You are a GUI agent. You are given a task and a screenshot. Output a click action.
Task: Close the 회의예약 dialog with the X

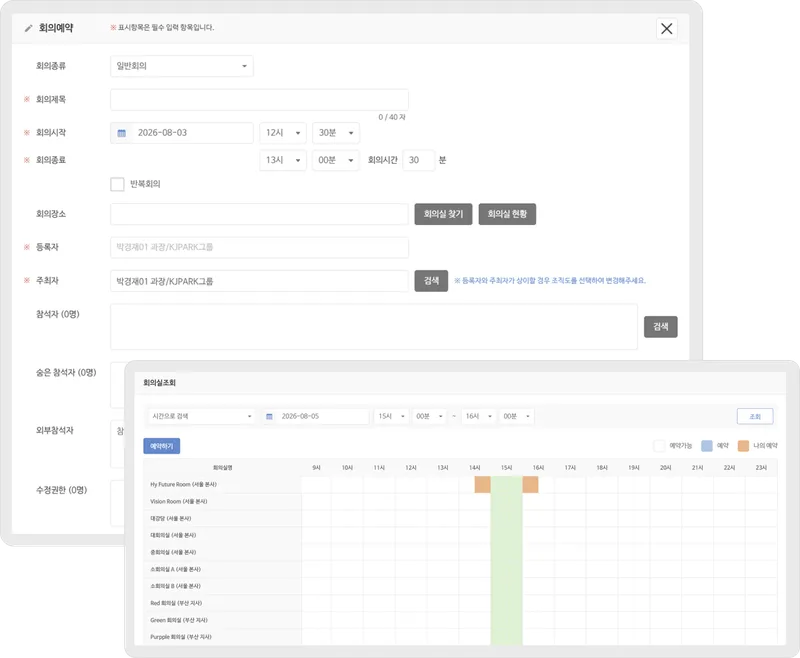click(x=666, y=29)
